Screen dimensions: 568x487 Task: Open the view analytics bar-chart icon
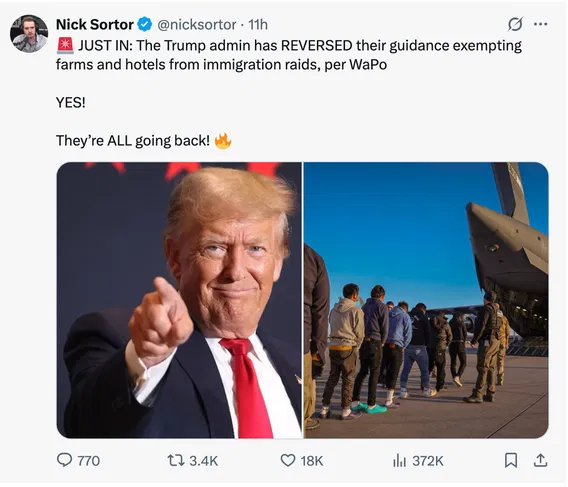[x=399, y=461]
